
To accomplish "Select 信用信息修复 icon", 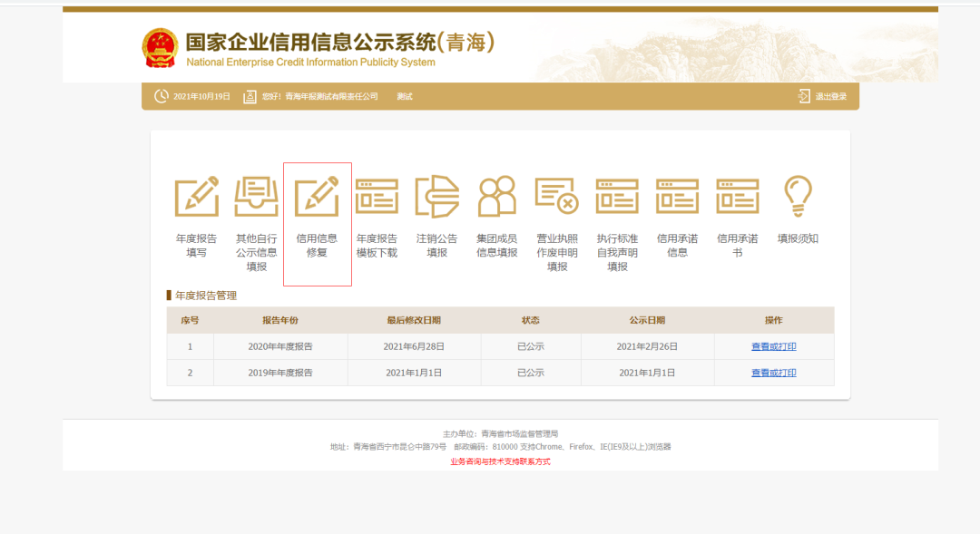I will (317, 197).
